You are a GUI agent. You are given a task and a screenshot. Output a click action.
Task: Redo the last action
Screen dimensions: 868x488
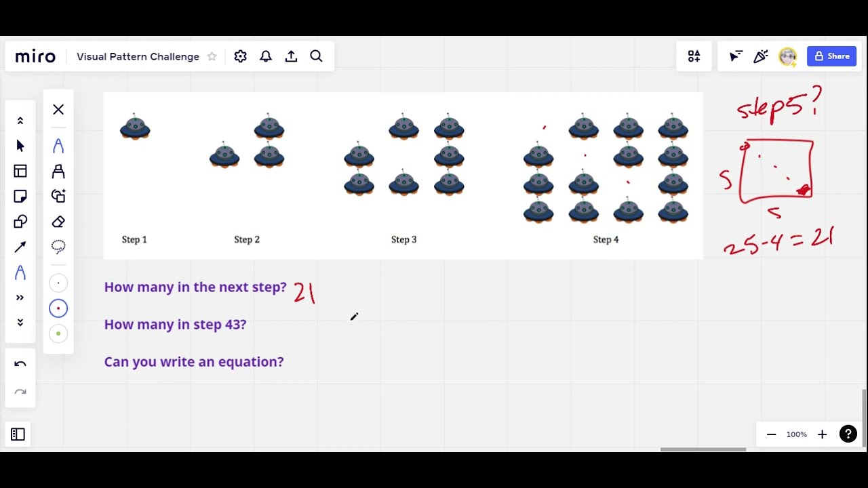tap(20, 392)
